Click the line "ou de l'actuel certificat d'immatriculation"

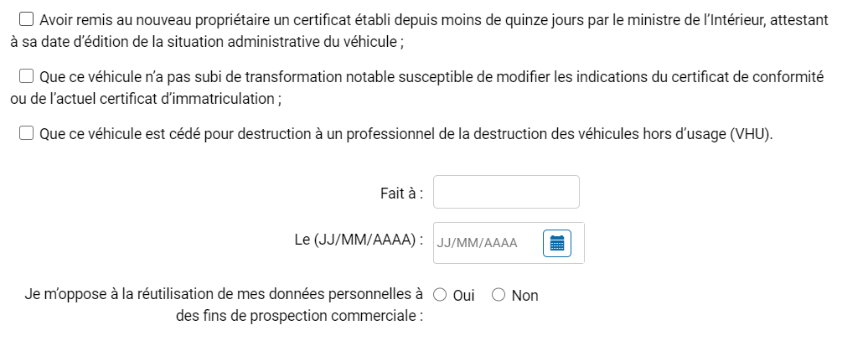tap(146, 99)
